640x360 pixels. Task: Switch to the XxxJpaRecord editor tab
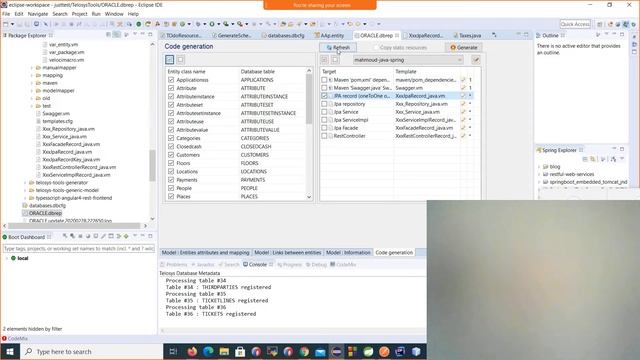(425, 36)
